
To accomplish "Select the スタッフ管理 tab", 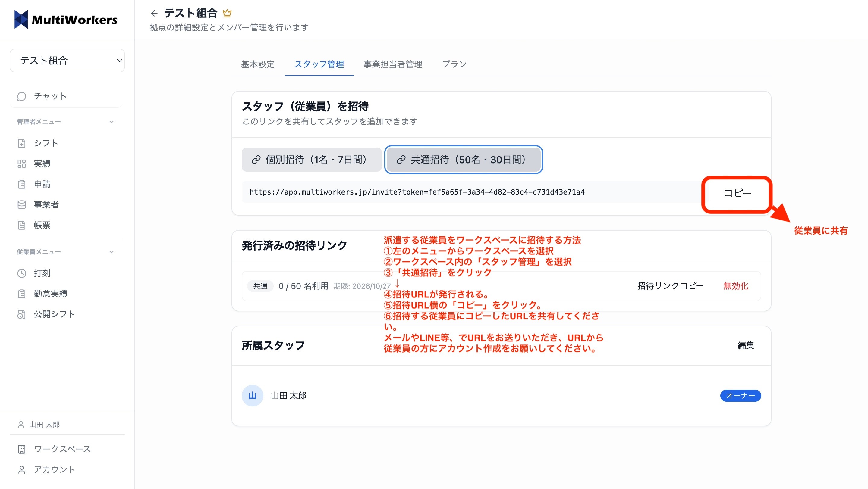I will tap(319, 64).
